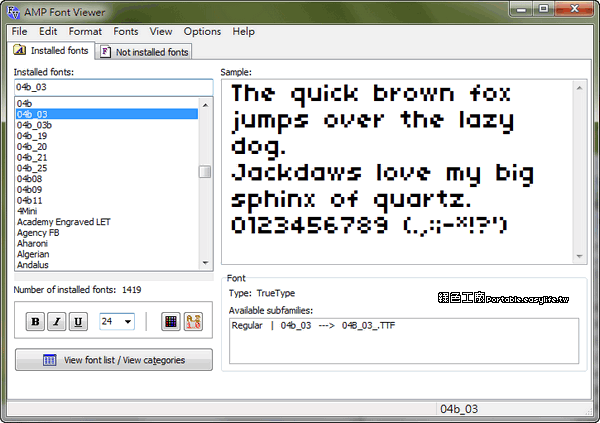Select Academy Engraved LET font

pos(107,222)
